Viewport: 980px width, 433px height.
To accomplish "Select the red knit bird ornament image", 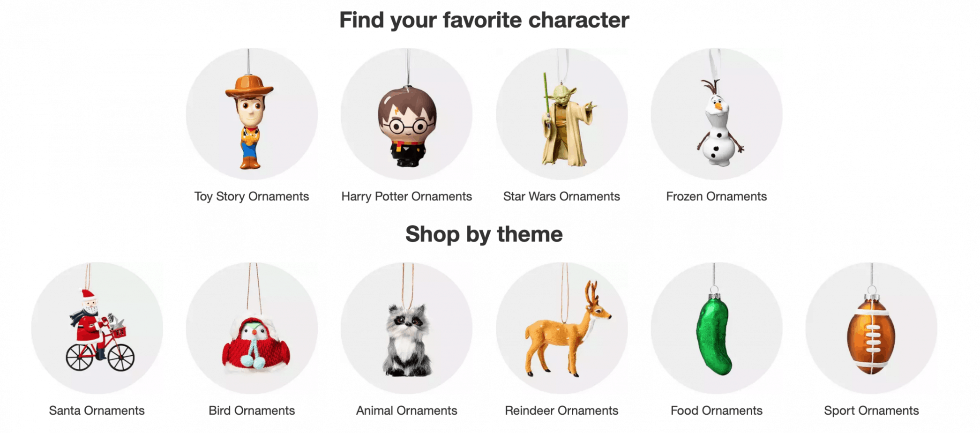I will pos(252,328).
